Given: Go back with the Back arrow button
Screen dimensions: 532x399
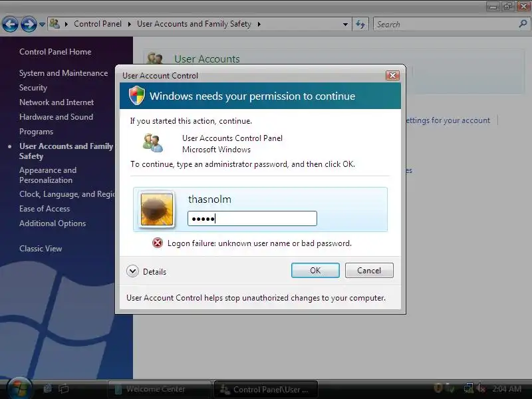Looking at the screenshot, I should point(10,25).
